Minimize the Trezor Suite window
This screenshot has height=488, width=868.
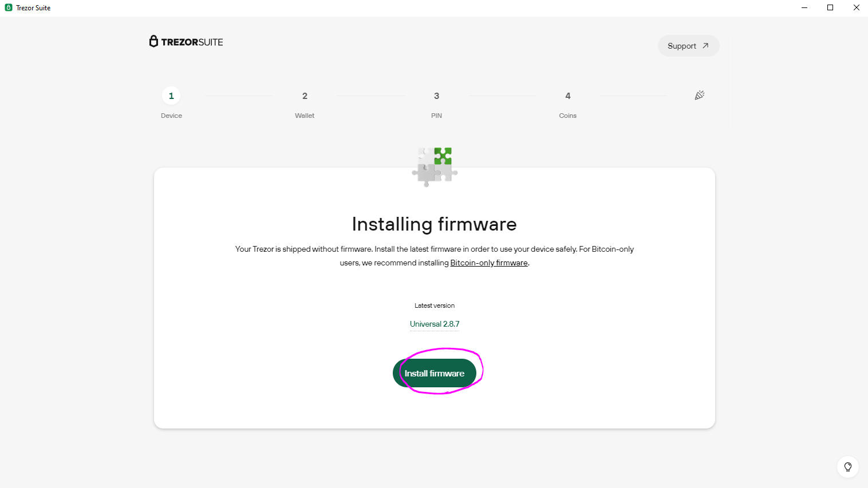point(804,7)
